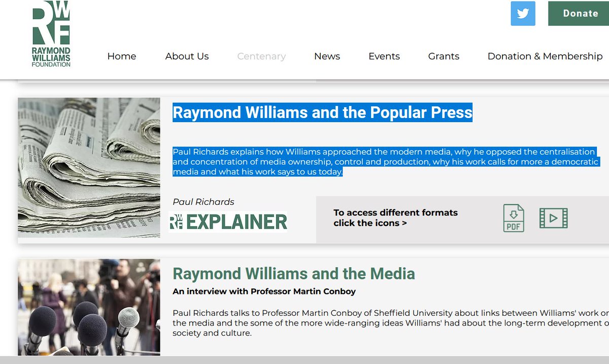Click the 'Paul Richards' author name

[204, 202]
